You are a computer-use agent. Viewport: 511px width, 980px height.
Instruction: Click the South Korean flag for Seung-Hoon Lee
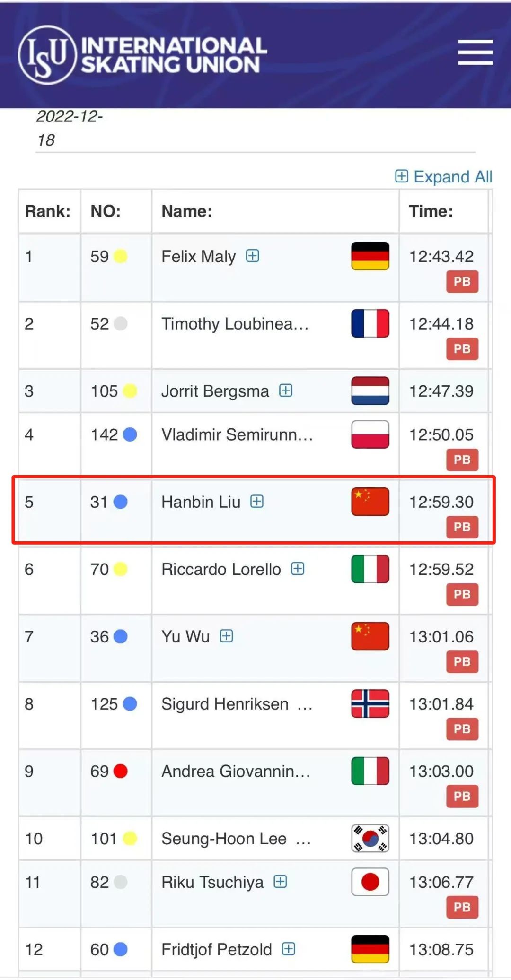coord(370,838)
